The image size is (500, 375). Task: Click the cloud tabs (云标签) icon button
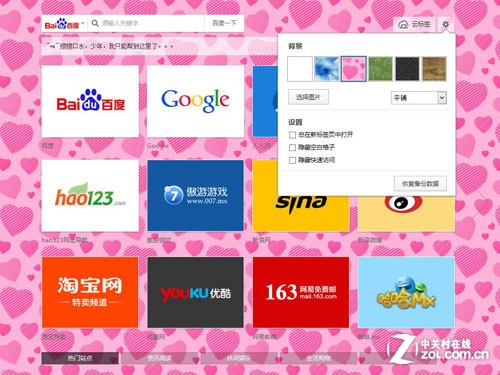click(414, 24)
